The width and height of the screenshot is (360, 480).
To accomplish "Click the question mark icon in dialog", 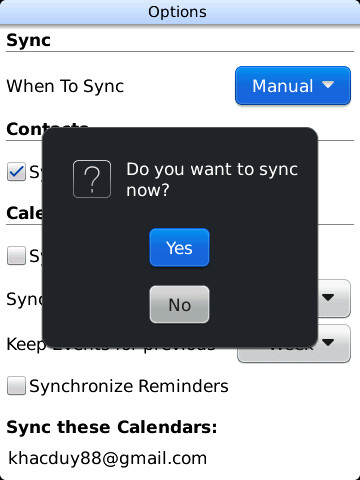I will click(92, 179).
